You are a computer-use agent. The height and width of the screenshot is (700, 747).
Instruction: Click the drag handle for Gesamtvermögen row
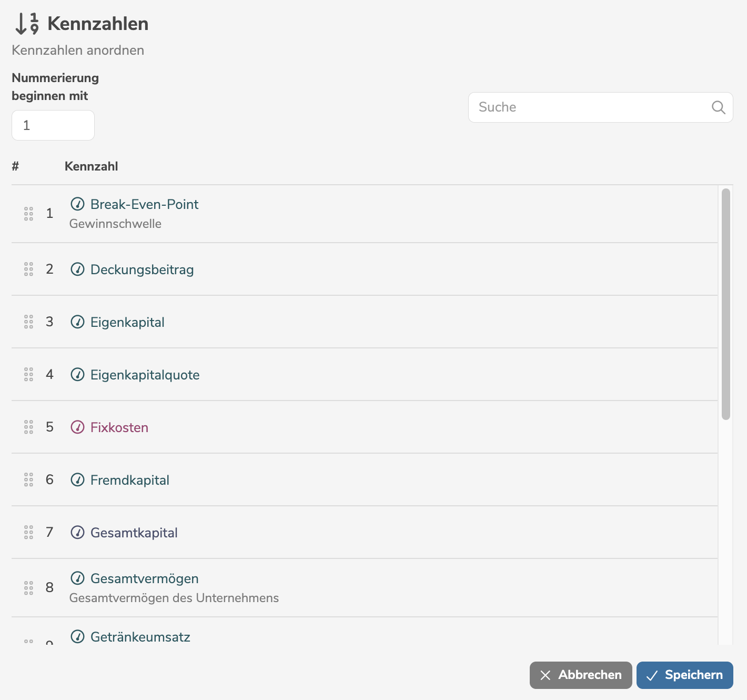[28, 588]
